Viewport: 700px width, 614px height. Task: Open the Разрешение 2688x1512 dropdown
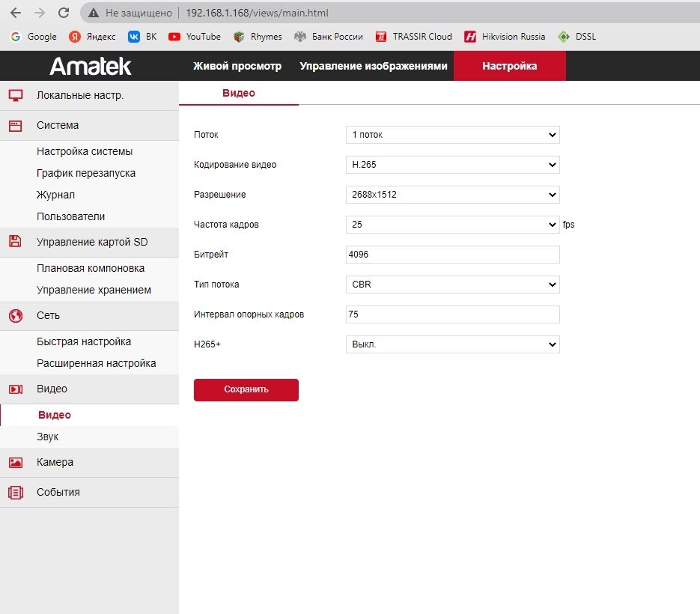[452, 195]
